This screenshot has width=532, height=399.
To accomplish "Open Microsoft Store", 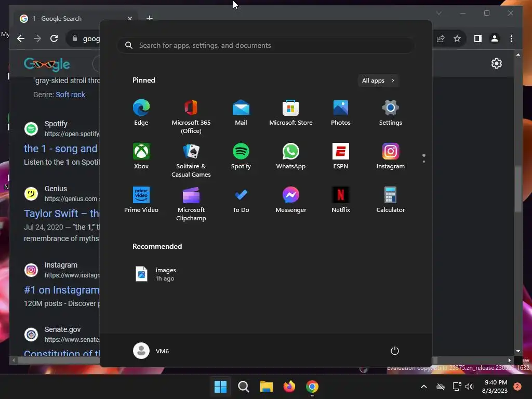I will pyautogui.click(x=291, y=113).
